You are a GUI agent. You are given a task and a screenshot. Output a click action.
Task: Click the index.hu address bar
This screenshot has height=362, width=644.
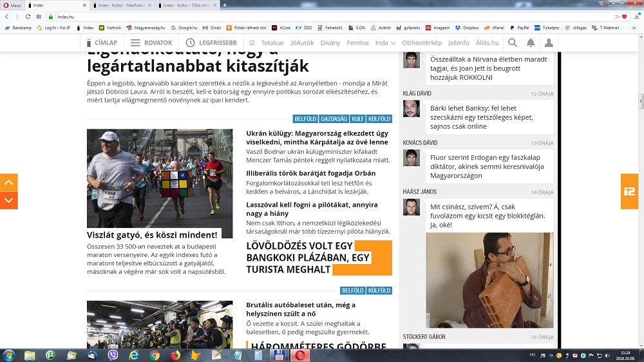[328, 17]
